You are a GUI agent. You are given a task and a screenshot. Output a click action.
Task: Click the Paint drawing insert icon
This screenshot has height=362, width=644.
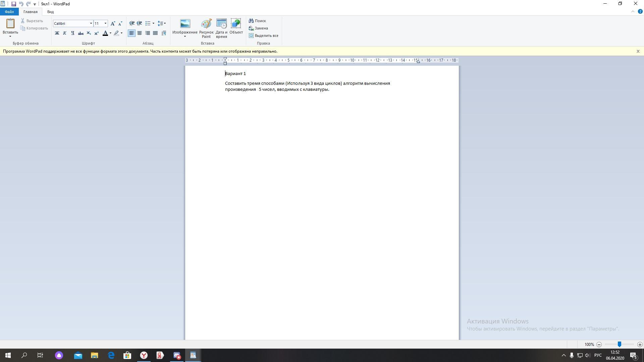pos(206,24)
